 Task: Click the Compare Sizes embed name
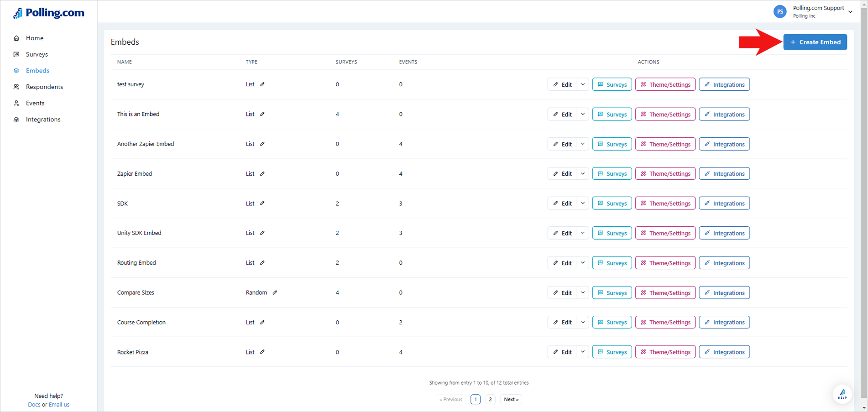(136, 292)
